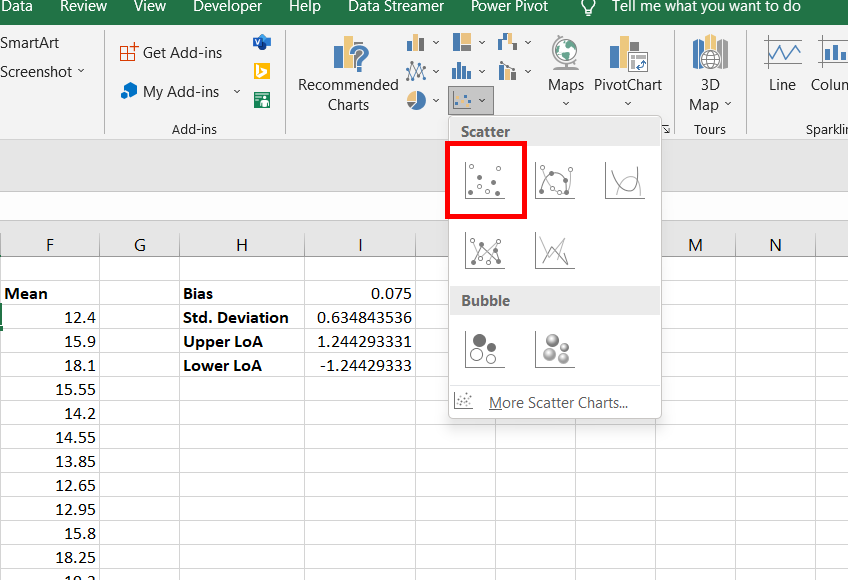Select the Upper LoA value 1.244293331

360,341
